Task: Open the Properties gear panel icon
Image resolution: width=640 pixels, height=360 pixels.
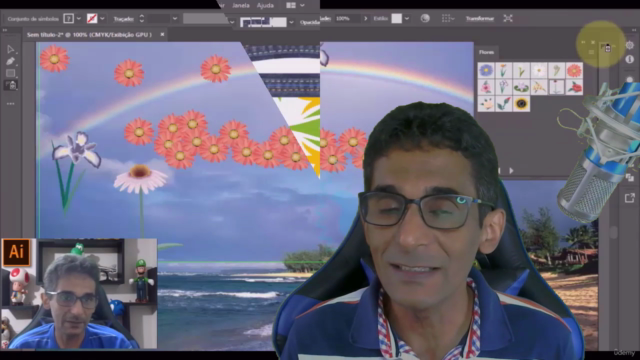Action: [x=629, y=45]
